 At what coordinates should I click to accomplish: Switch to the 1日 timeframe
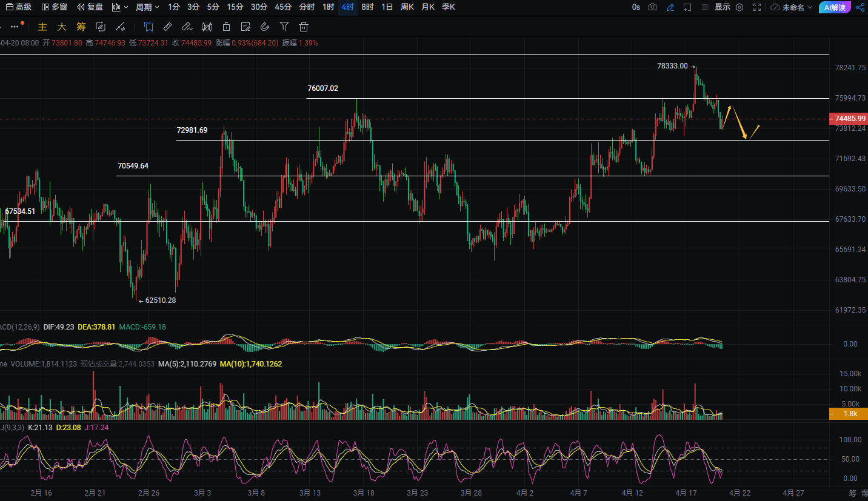click(x=387, y=7)
